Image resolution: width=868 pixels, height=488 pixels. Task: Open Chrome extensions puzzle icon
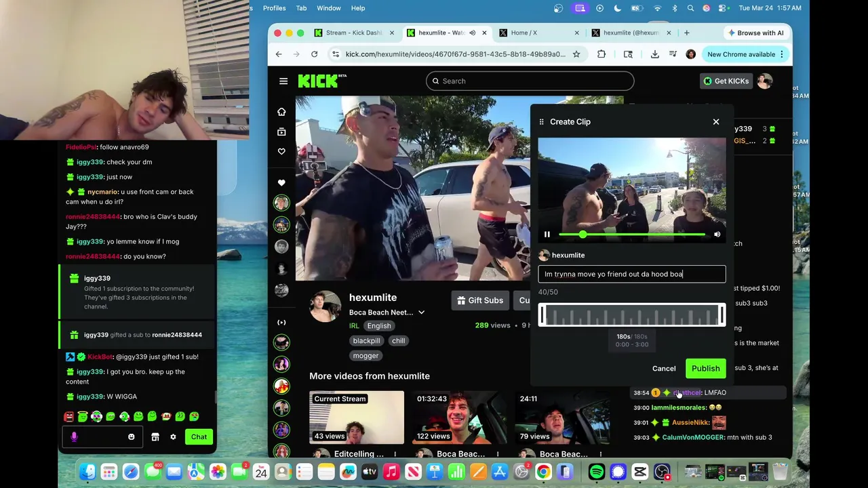[601, 54]
